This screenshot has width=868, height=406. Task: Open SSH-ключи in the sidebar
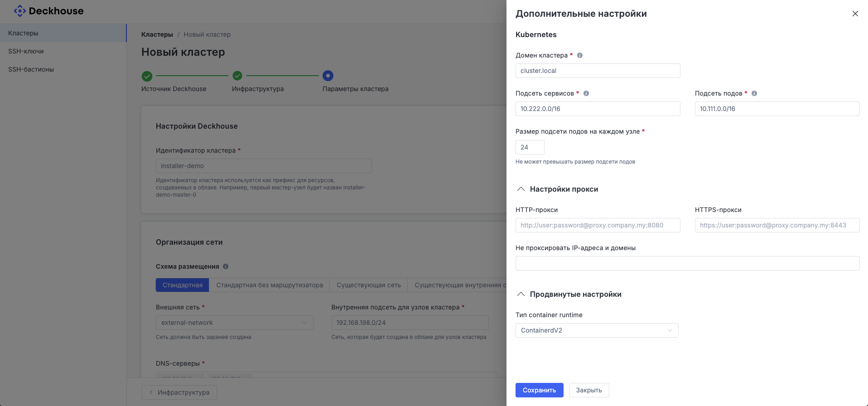click(63, 51)
